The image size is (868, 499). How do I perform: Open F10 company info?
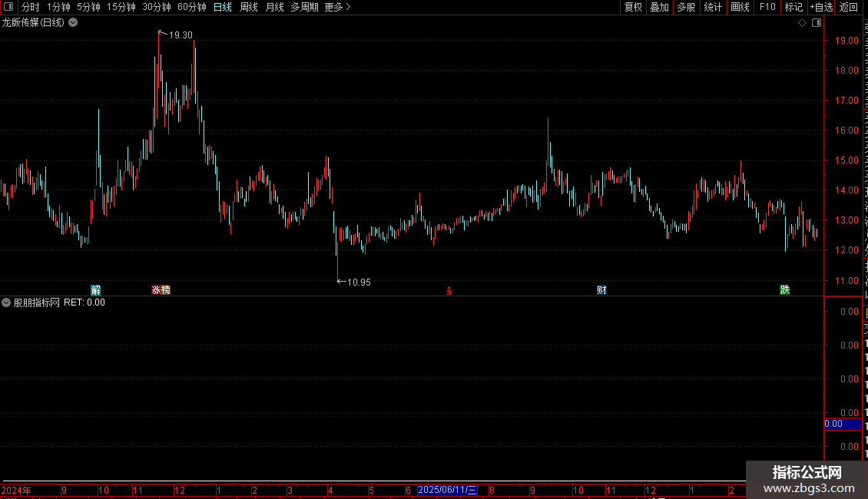[x=767, y=7]
